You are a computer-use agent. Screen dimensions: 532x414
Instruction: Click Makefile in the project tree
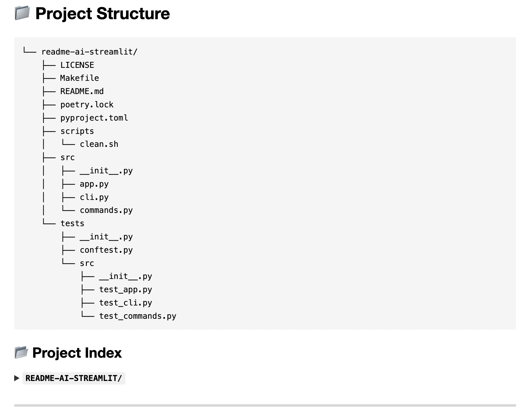point(79,78)
